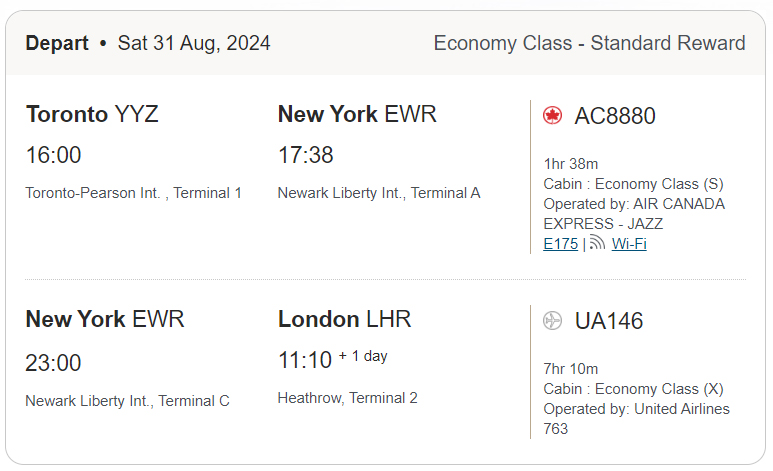This screenshot has height=471, width=773.
Task: Click the Wi-Fi signal icon
Action: (x=597, y=243)
